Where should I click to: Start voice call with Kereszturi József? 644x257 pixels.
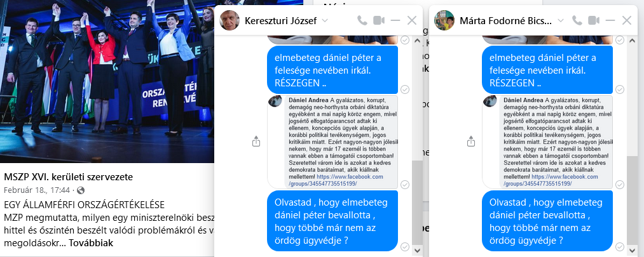(x=362, y=20)
